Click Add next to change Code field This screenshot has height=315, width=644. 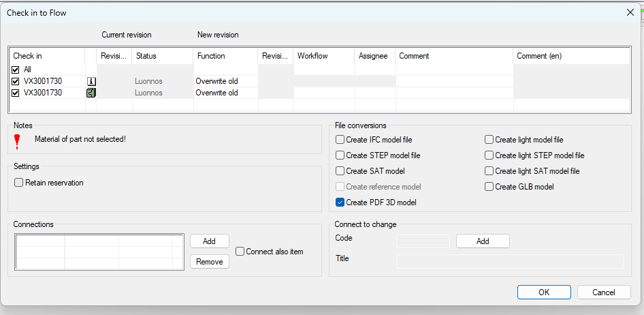pos(482,241)
